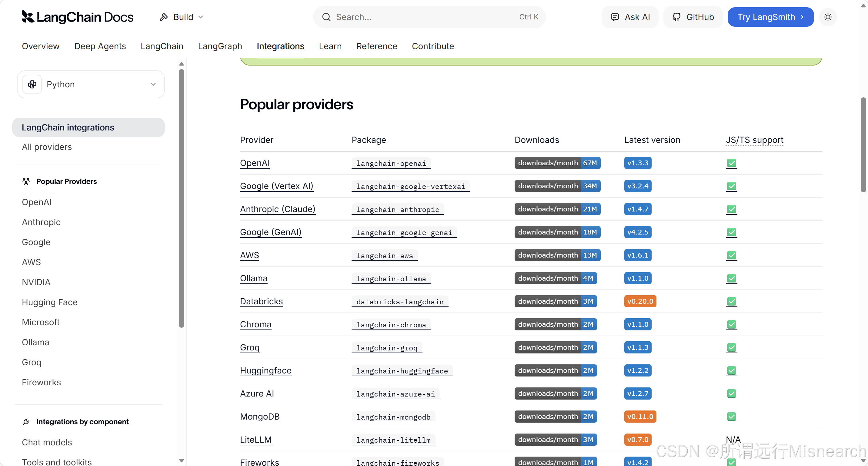Click the Ollama row JS/TS checkmark
This screenshot has height=466, width=868.
[732, 279]
